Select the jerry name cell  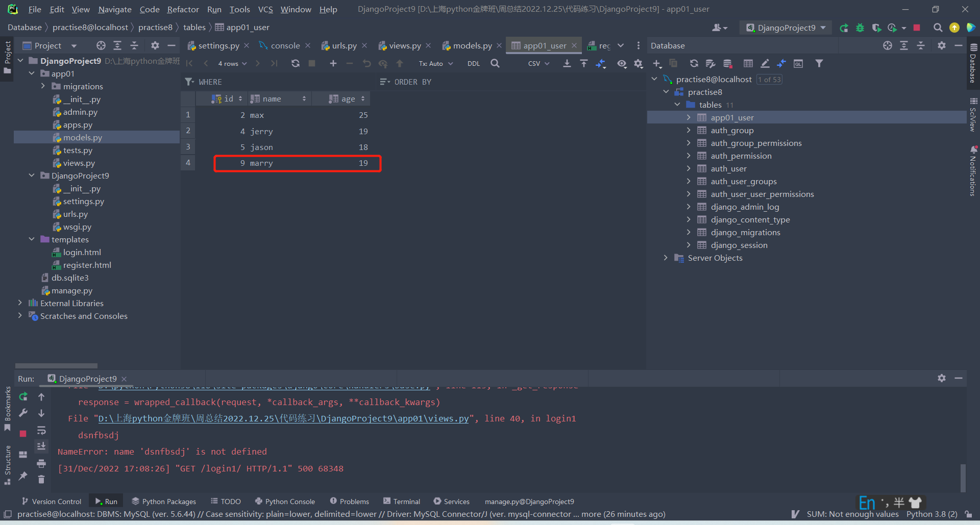click(280, 131)
